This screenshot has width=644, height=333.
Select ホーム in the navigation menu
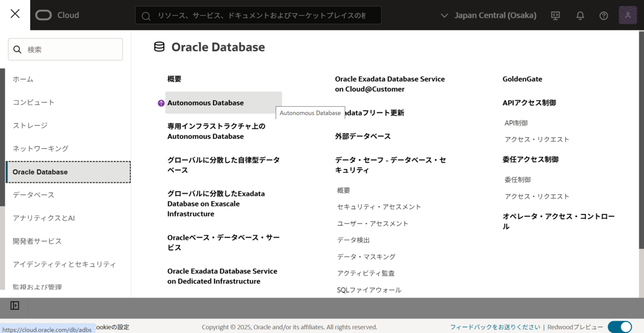23,79
